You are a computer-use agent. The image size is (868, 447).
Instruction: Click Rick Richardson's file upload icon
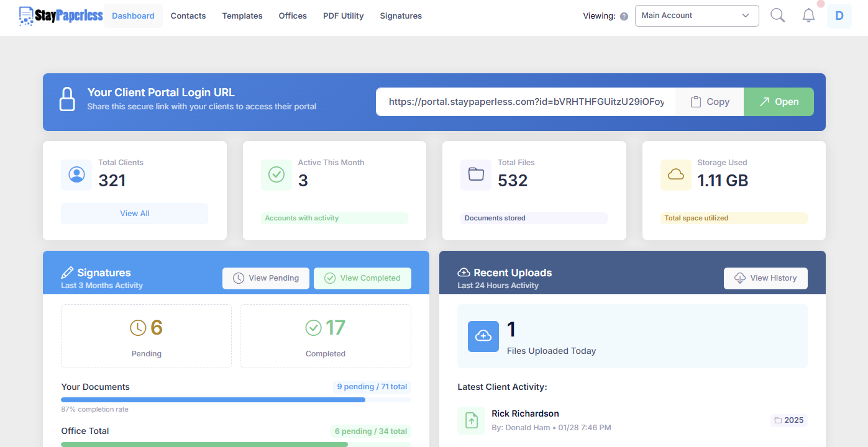click(472, 420)
